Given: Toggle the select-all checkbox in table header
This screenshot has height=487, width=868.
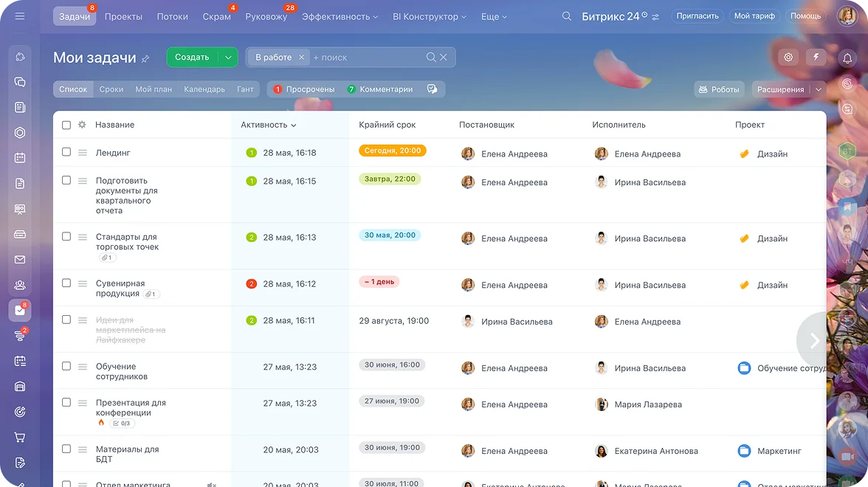Looking at the screenshot, I should (x=66, y=125).
